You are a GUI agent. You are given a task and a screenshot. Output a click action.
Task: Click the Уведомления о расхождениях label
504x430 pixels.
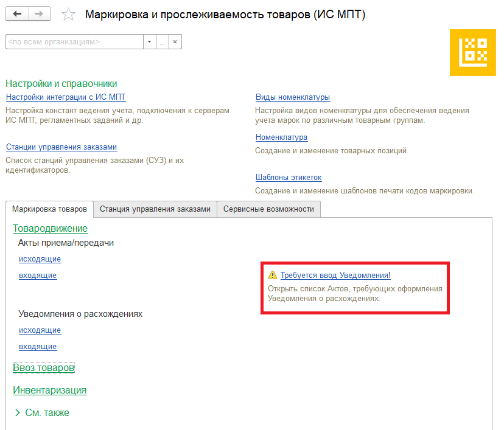[80, 314]
